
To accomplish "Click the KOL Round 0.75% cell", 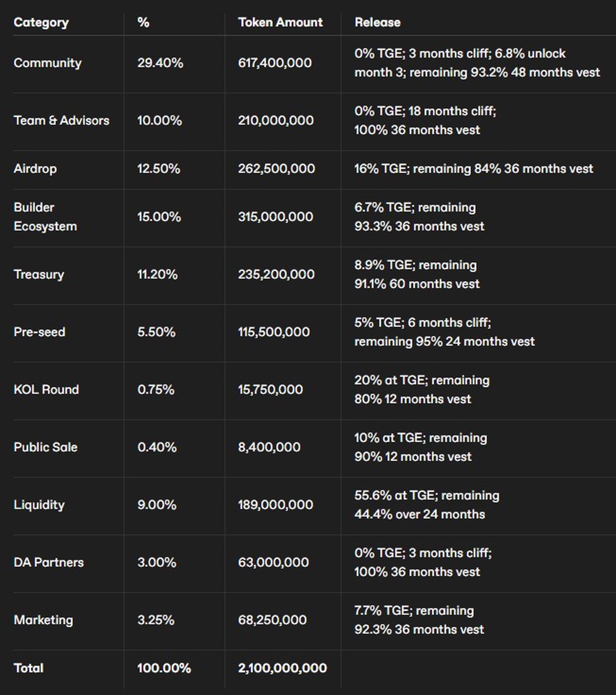I will [156, 389].
